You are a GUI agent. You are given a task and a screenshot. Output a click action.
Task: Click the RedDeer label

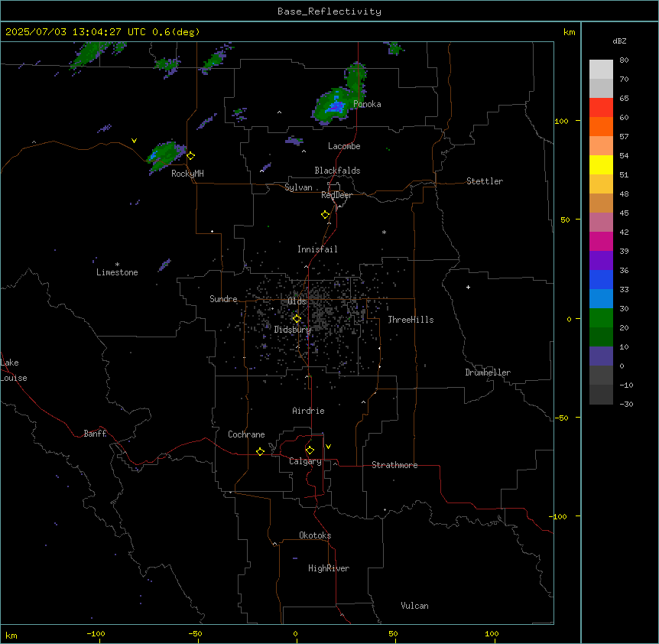pos(336,195)
